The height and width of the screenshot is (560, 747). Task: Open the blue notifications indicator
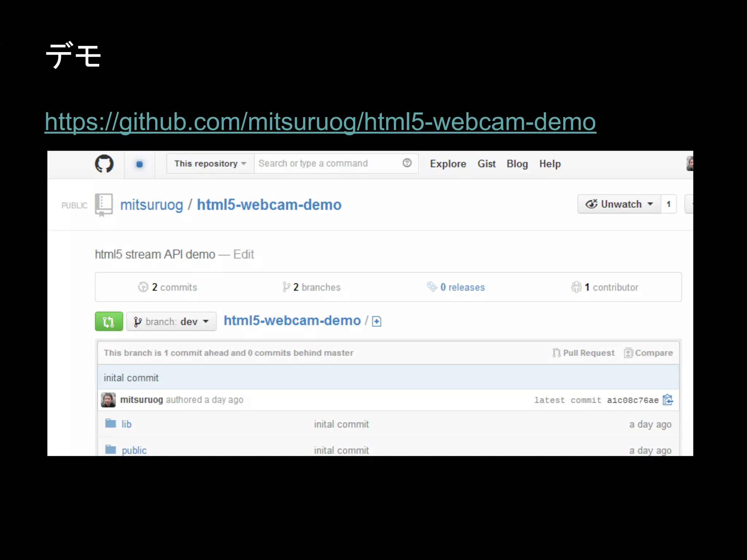click(x=139, y=164)
